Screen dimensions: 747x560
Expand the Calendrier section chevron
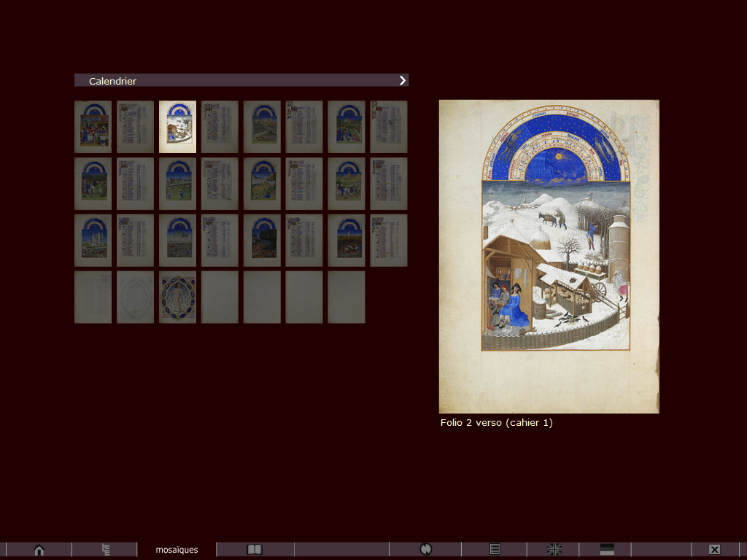point(403,80)
